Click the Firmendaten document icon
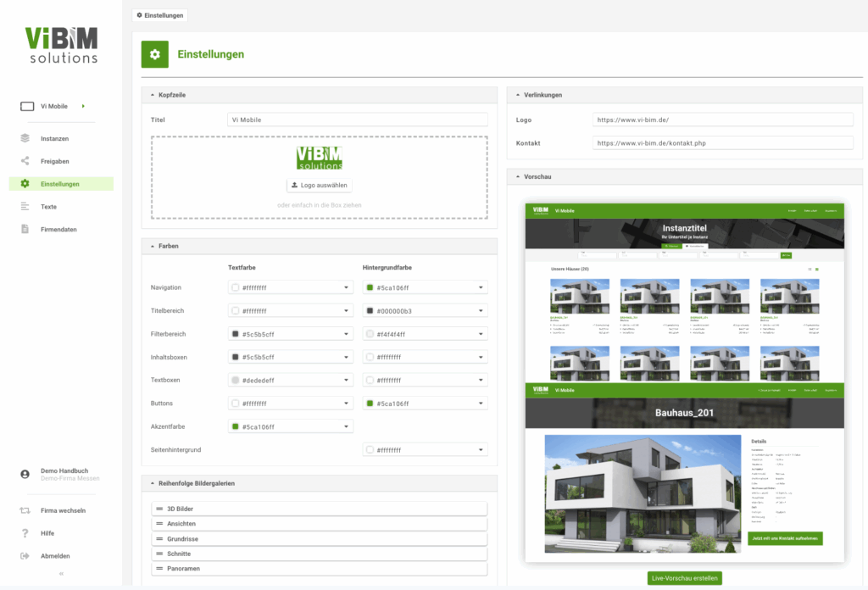The width and height of the screenshot is (868, 590). tap(25, 229)
